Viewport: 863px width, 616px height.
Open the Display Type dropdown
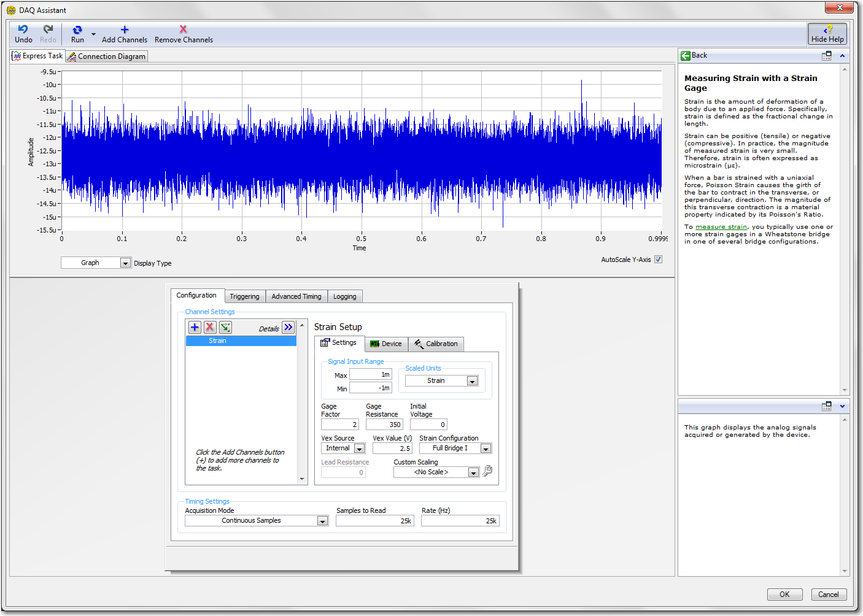pyautogui.click(x=125, y=263)
